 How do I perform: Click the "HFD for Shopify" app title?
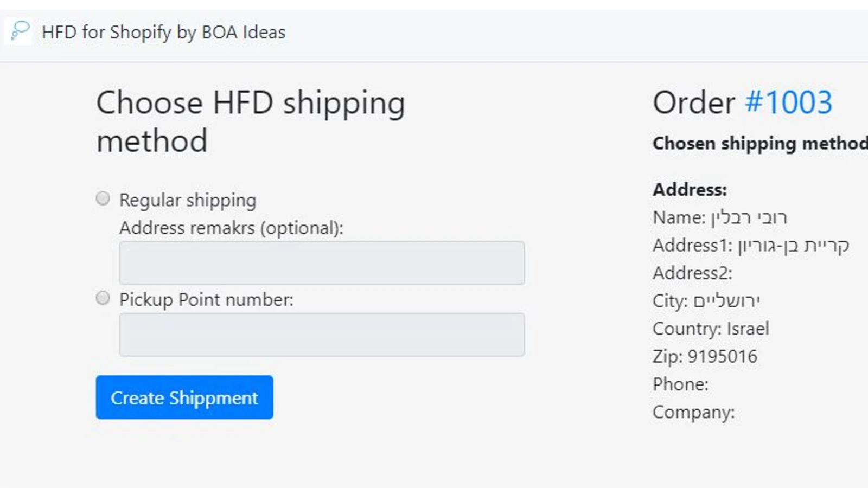[163, 33]
